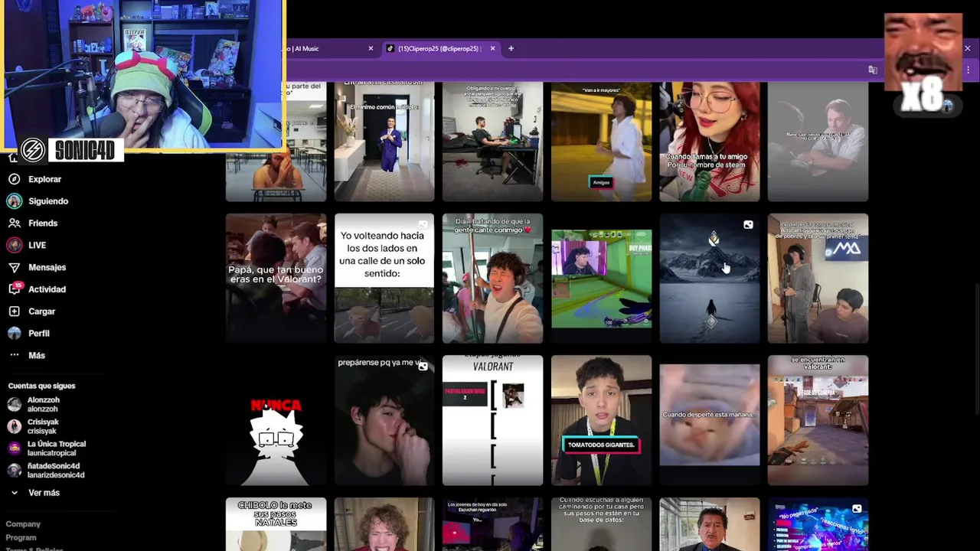Select Perfil in the sidebar menu
The image size is (980, 551).
pyautogui.click(x=39, y=334)
